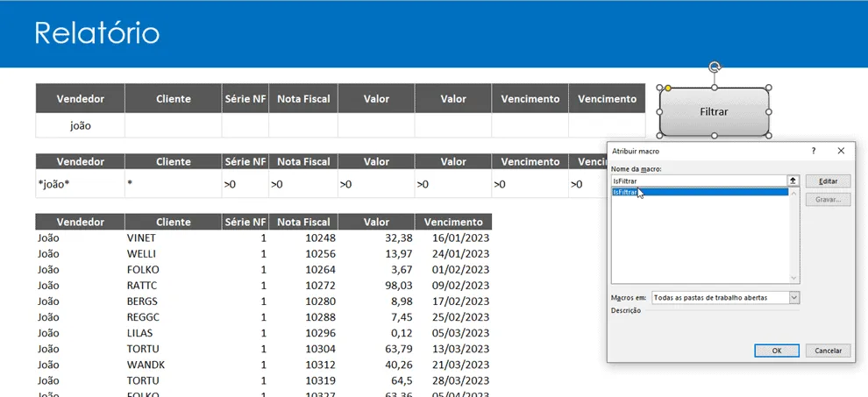The width and height of the screenshot is (868, 397).
Task: Grab the rotation handle above the Filtrar shape
Action: pos(715,67)
